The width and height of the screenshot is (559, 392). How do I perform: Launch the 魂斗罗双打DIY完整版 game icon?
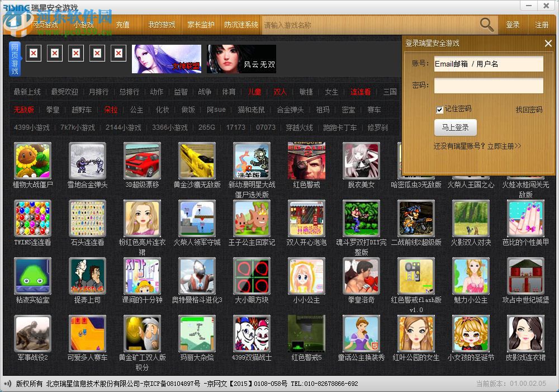(x=361, y=220)
